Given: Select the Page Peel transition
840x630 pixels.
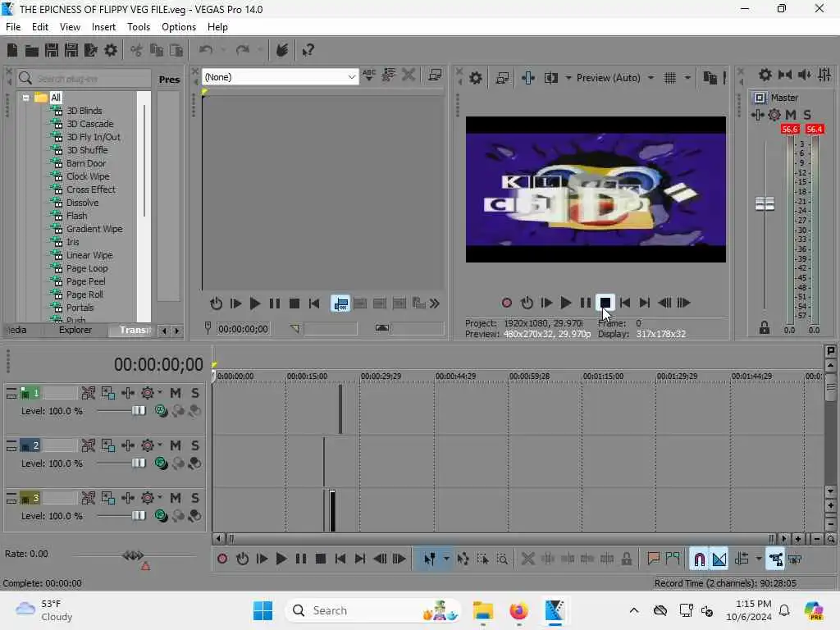Looking at the screenshot, I should [x=85, y=282].
